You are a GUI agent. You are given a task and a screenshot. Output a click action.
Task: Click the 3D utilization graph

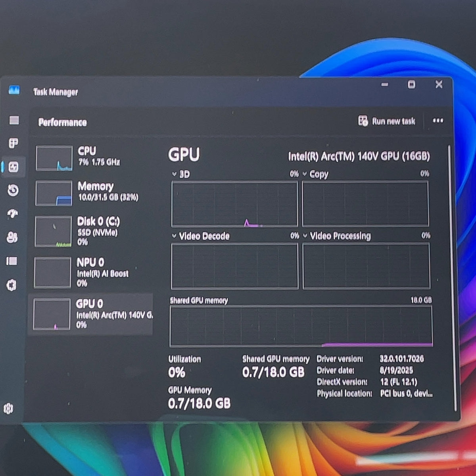(x=234, y=204)
